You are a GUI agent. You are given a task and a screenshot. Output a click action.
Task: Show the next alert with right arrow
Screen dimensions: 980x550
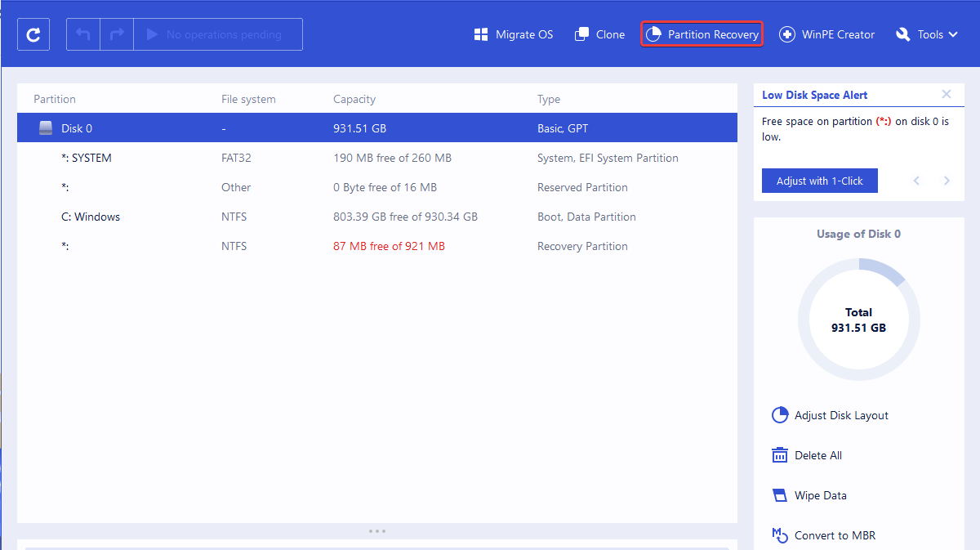pyautogui.click(x=947, y=181)
